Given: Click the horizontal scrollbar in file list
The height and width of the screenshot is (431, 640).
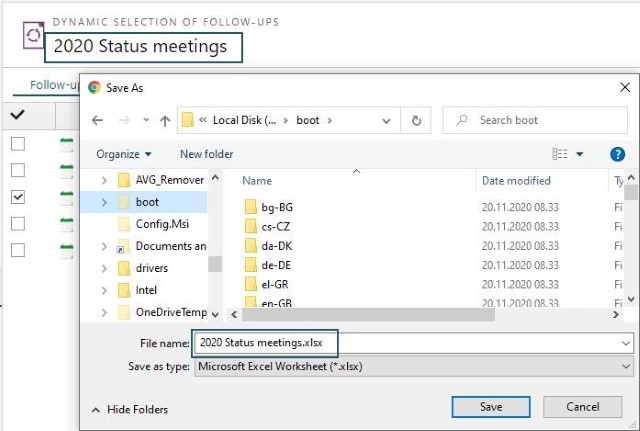Looking at the screenshot, I should point(368,315).
